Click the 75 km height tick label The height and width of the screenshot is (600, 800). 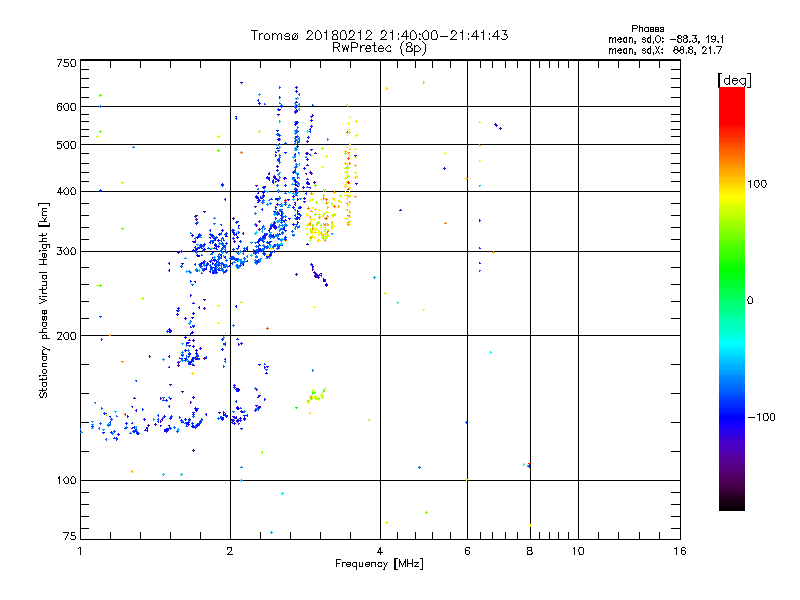[x=70, y=536]
